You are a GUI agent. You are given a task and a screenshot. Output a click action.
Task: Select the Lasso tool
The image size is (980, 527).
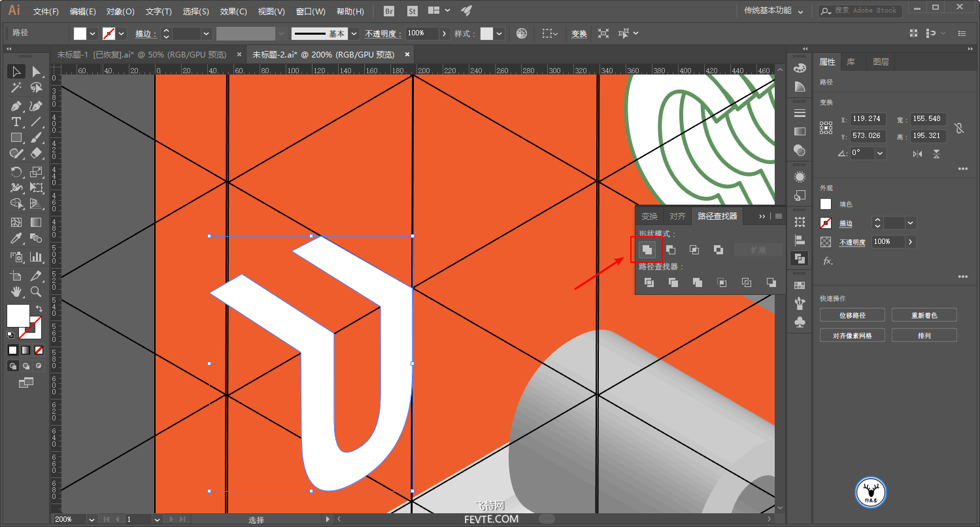tap(36, 87)
